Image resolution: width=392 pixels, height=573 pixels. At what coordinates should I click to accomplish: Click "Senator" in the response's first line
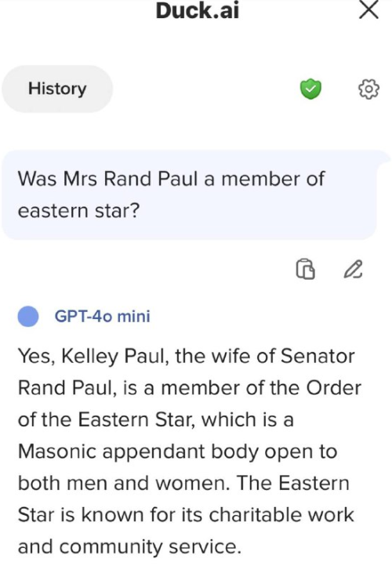coord(318,357)
